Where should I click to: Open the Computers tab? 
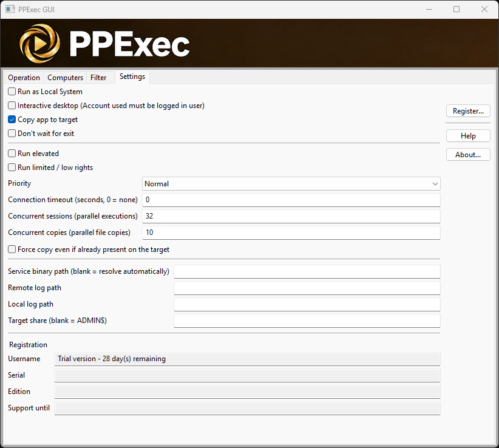[x=65, y=78]
